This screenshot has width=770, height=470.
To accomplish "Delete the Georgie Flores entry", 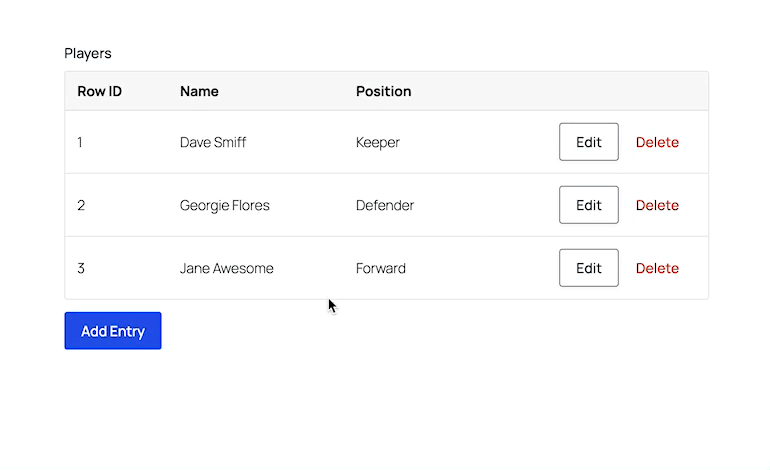I will click(x=657, y=205).
